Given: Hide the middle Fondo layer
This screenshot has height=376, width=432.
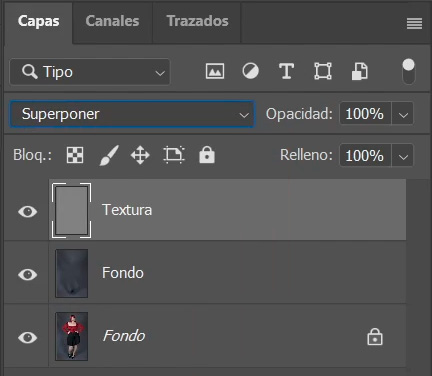Looking at the screenshot, I should 27,274.
